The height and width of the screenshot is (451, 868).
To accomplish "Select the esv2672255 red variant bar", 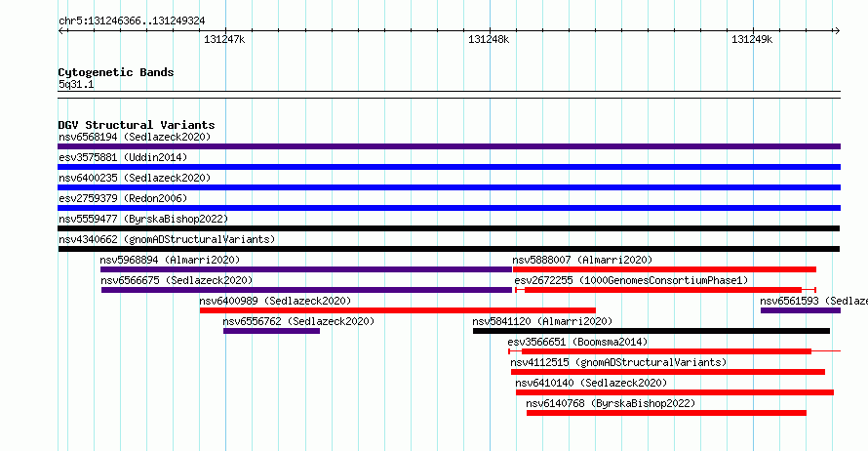I will tap(665, 290).
